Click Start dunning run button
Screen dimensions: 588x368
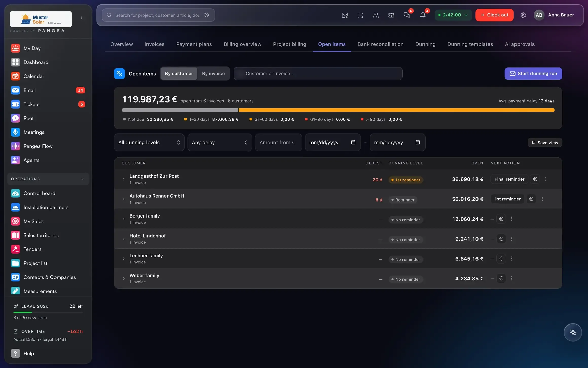click(533, 74)
